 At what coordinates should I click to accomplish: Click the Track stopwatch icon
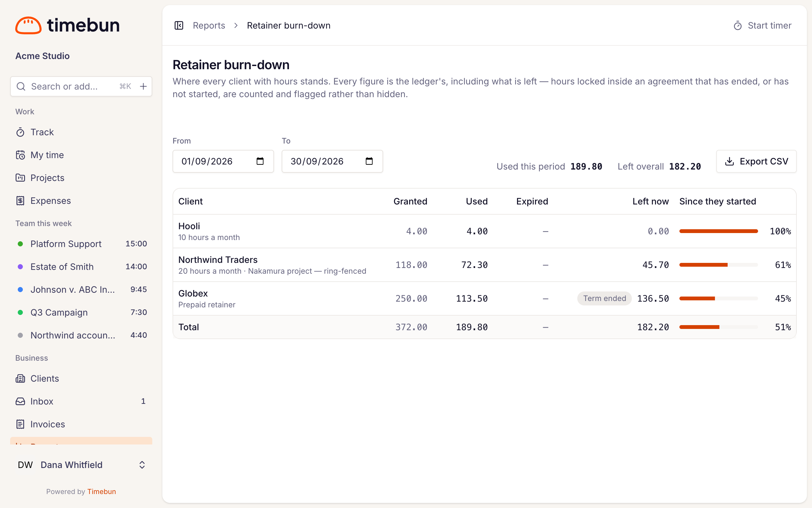pyautogui.click(x=20, y=132)
